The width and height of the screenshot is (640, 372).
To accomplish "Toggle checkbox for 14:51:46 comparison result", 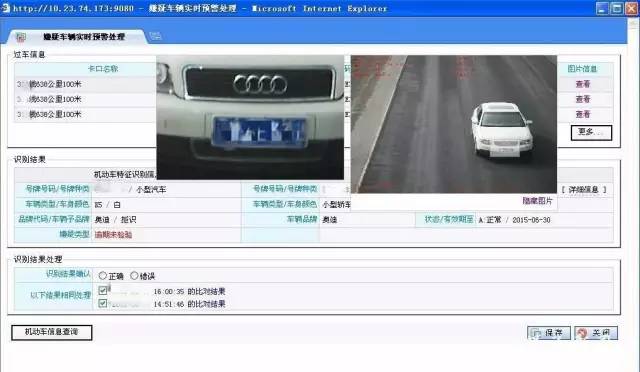I will (x=103, y=303).
